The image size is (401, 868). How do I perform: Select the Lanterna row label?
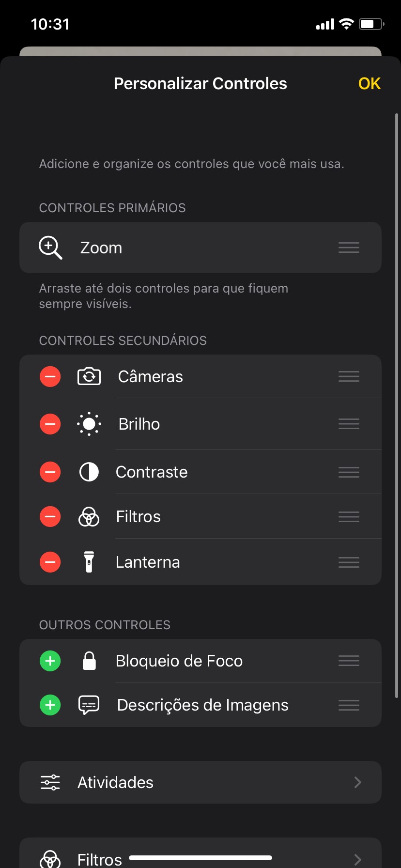pyautogui.click(x=148, y=562)
